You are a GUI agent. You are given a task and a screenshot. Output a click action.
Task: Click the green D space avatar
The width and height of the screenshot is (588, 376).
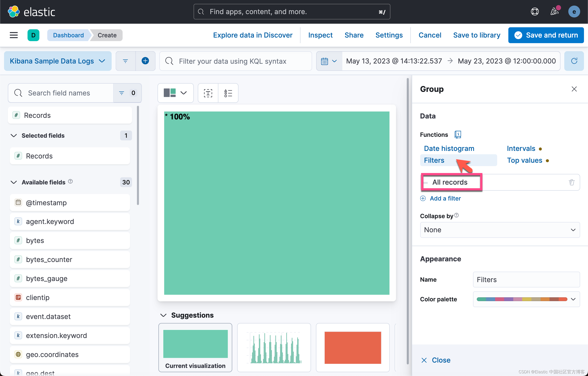click(34, 35)
